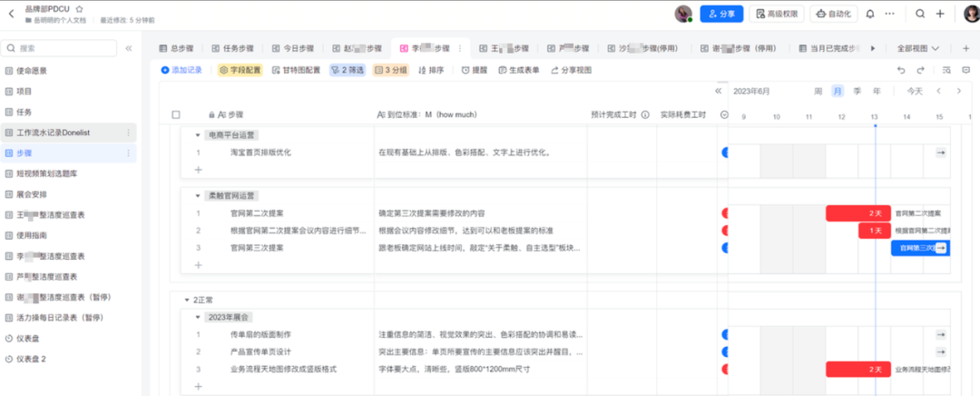Select the red 1天 Gantt bar
The height and width of the screenshot is (396, 980).
pyautogui.click(x=875, y=230)
